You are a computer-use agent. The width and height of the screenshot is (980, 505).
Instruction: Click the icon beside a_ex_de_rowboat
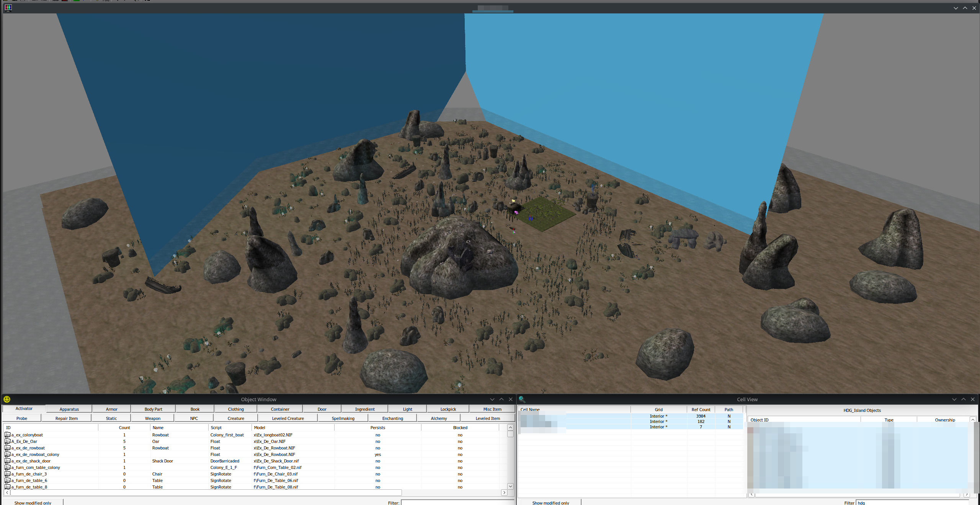(x=7, y=448)
